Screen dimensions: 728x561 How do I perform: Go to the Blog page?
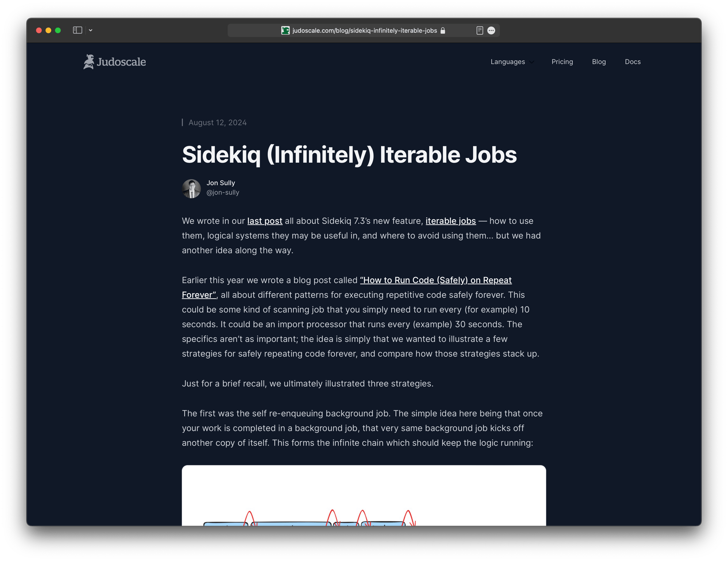click(599, 62)
